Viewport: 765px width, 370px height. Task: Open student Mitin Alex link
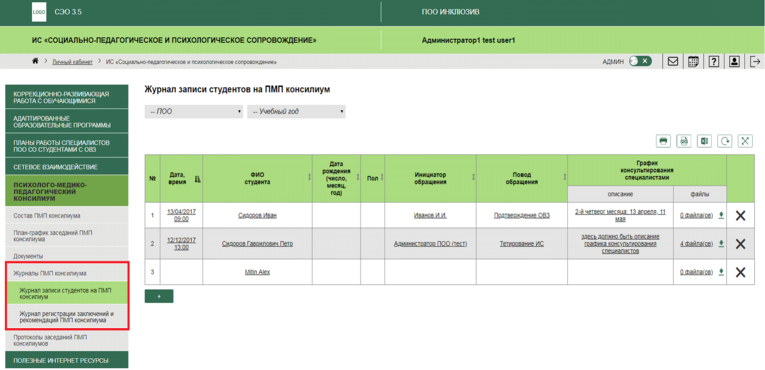point(257,272)
